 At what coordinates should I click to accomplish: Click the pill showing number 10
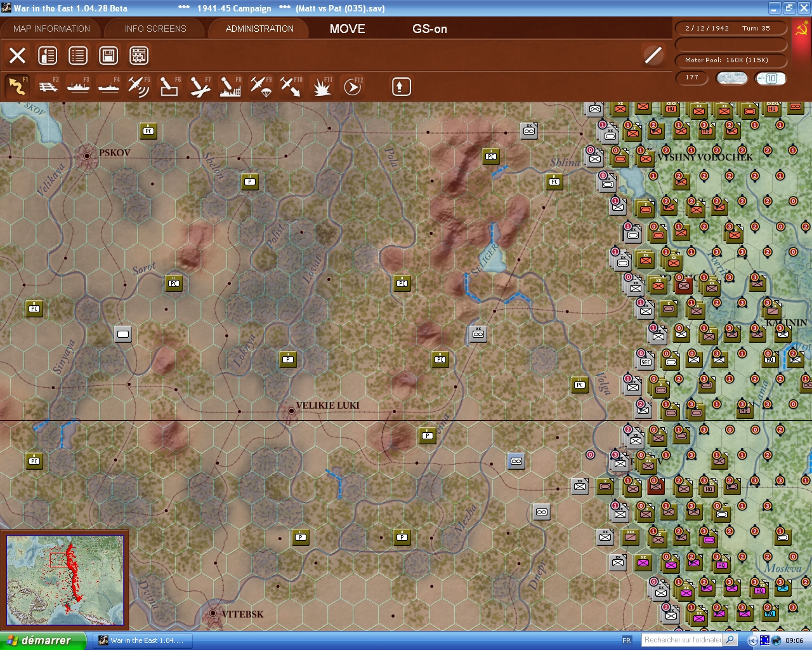pyautogui.click(x=771, y=78)
